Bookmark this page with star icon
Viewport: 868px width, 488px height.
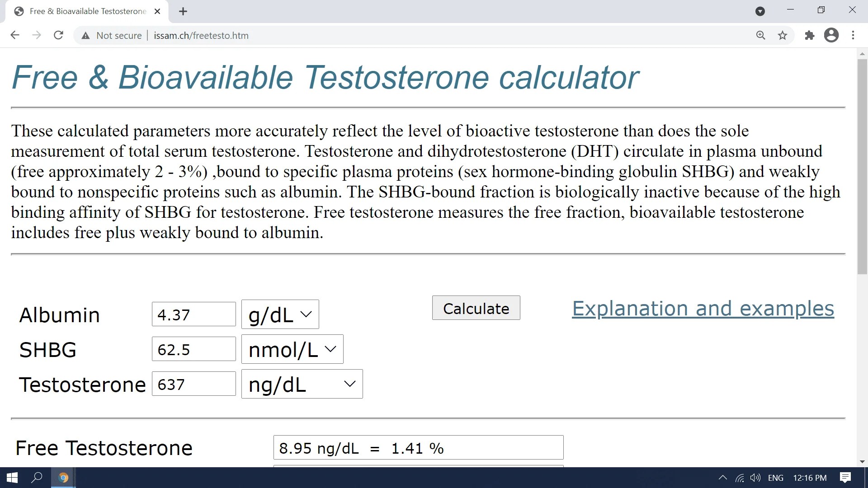(783, 35)
